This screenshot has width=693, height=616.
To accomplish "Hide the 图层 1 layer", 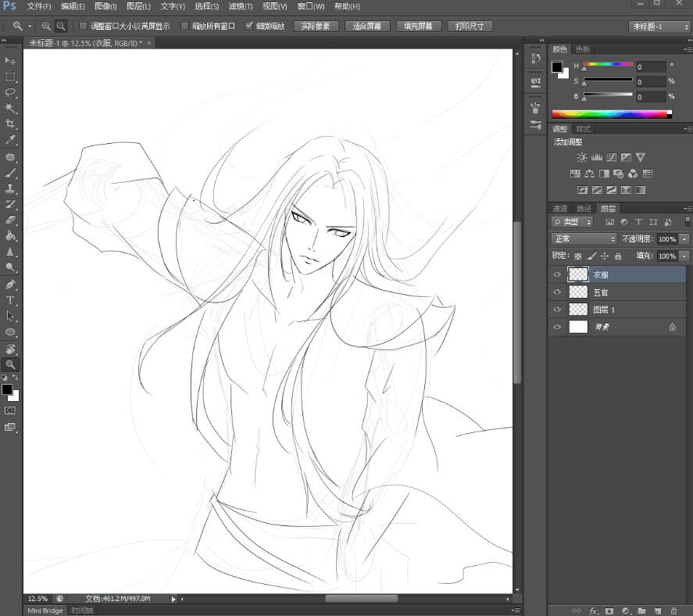I will click(x=557, y=310).
